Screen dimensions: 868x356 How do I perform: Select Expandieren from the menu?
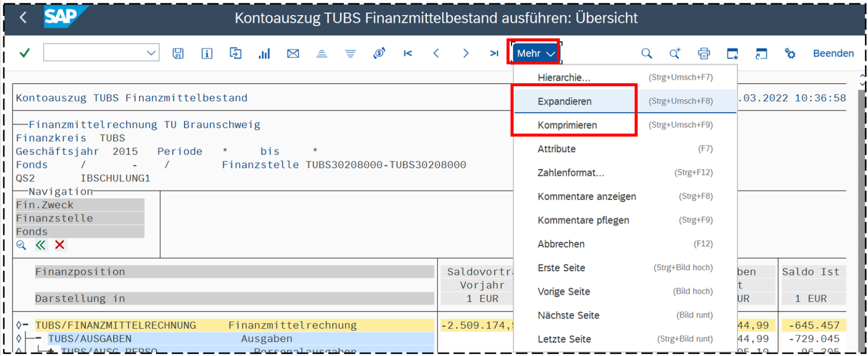(564, 101)
